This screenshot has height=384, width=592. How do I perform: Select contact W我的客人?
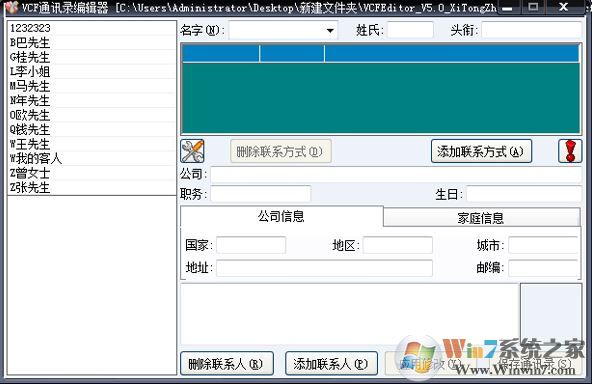(x=92, y=159)
